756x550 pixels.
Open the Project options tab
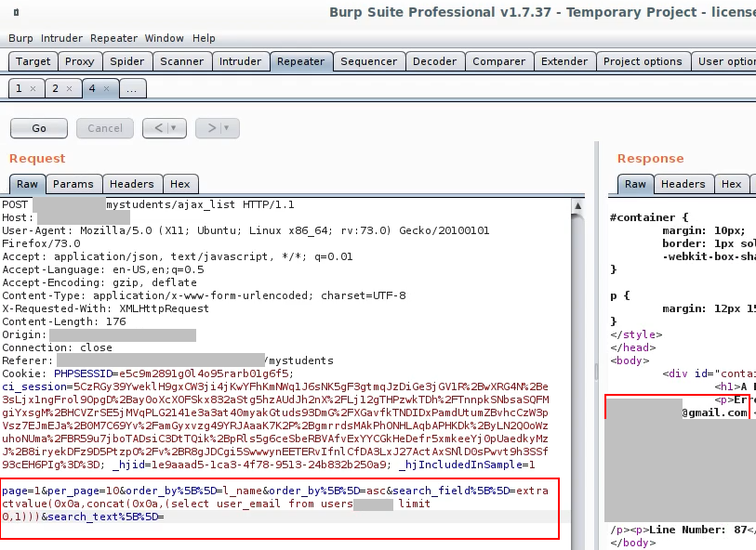(643, 61)
